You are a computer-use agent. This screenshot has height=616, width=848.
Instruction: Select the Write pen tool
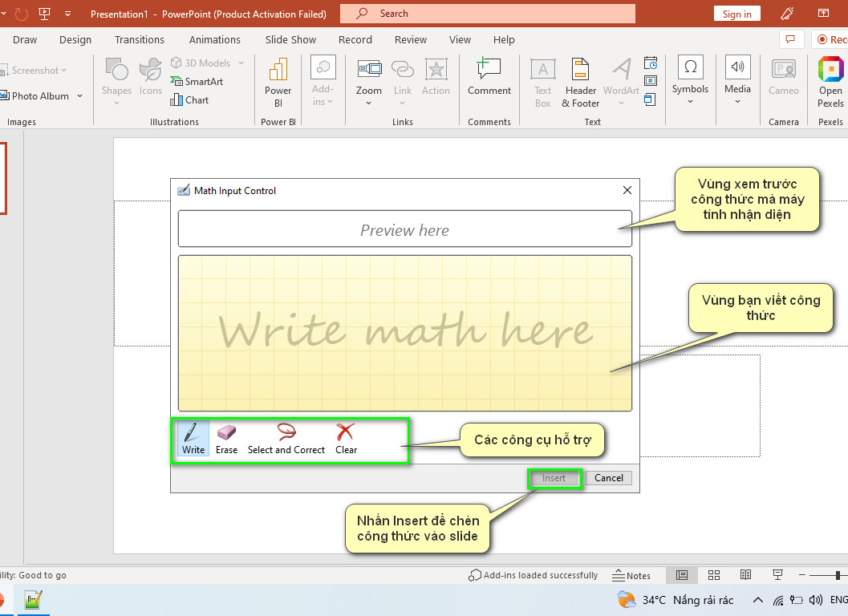(x=193, y=439)
